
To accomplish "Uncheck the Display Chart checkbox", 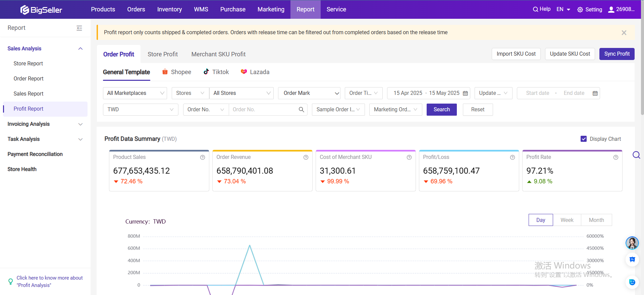I will 584,139.
